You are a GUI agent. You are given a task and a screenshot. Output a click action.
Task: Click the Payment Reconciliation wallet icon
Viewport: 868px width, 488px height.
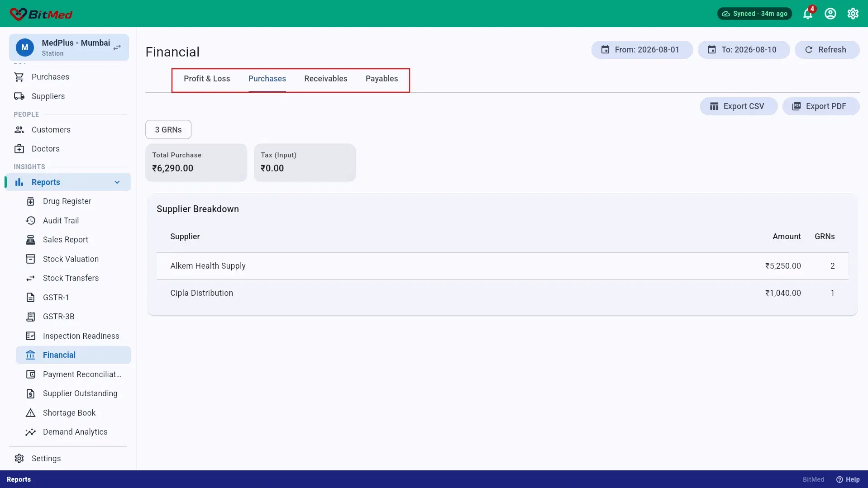[30, 374]
